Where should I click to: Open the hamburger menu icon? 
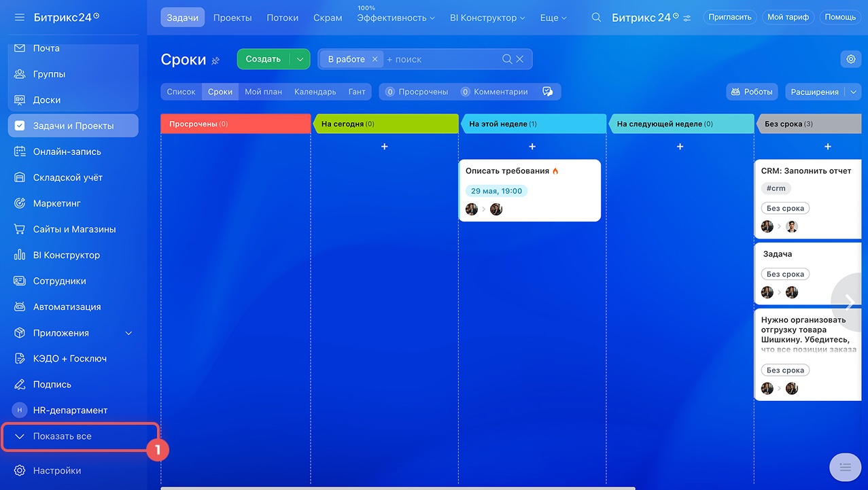(x=19, y=17)
